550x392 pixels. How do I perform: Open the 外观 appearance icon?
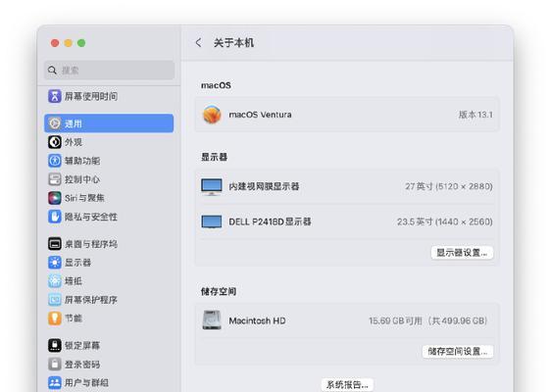coord(54,142)
